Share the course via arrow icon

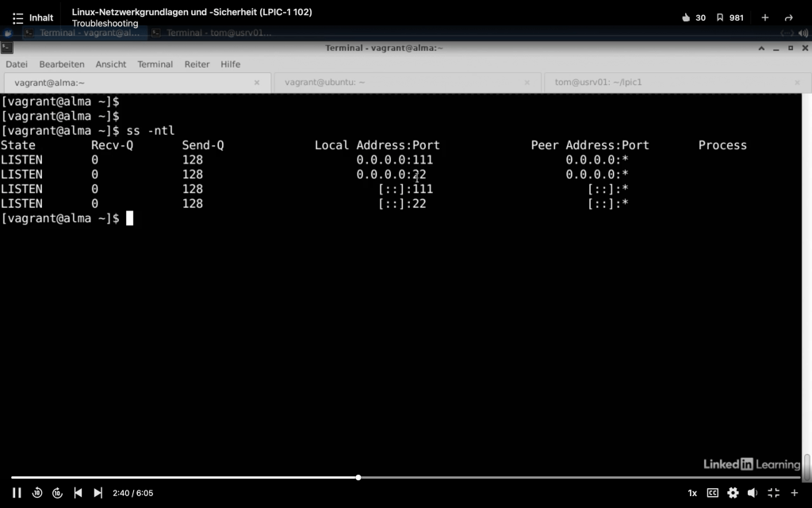point(788,17)
